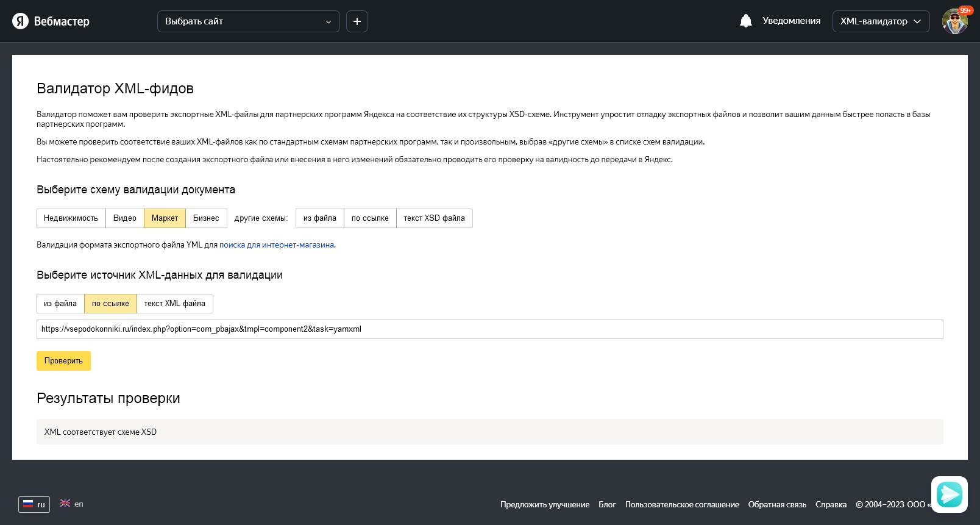Open the XML-валидатор dropdown menu
The image size is (980, 525).
pyautogui.click(x=881, y=21)
